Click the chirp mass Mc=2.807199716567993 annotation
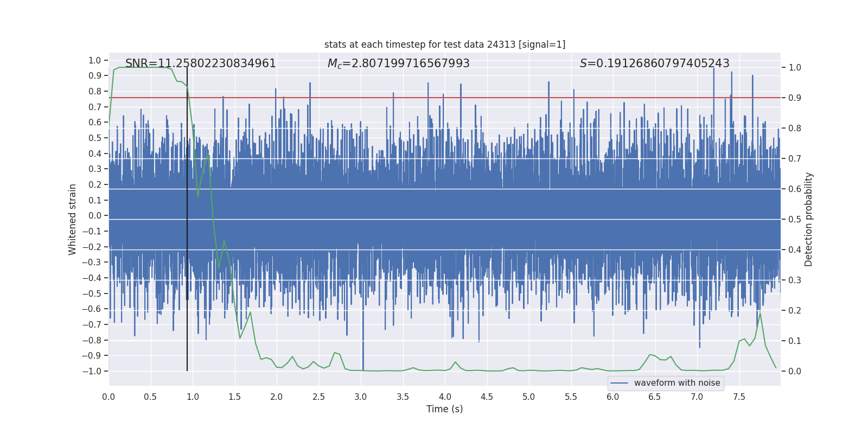868x434 pixels. click(x=399, y=63)
